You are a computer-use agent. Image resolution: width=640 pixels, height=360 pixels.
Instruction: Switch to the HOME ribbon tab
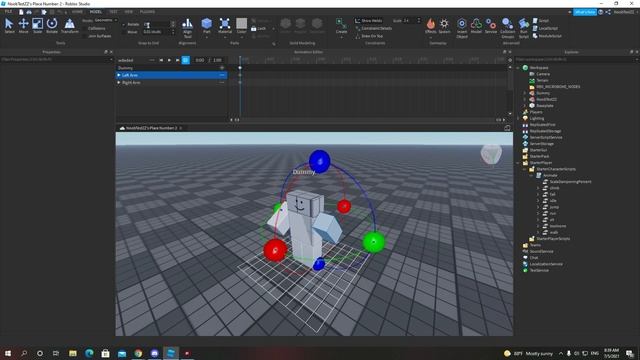[x=77, y=12]
